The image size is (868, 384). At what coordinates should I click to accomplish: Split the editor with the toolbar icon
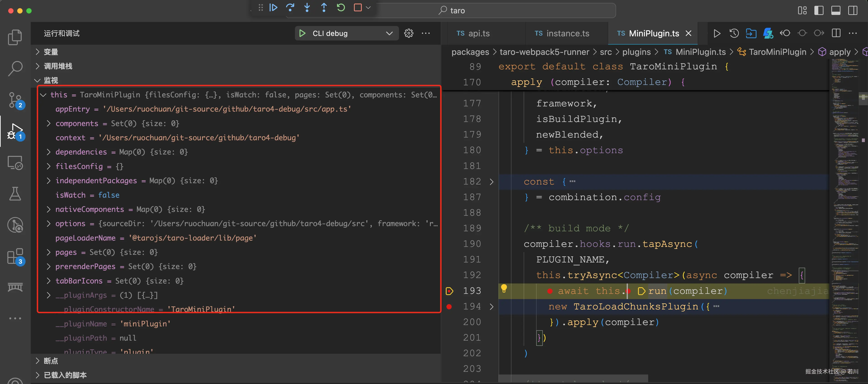pyautogui.click(x=836, y=33)
